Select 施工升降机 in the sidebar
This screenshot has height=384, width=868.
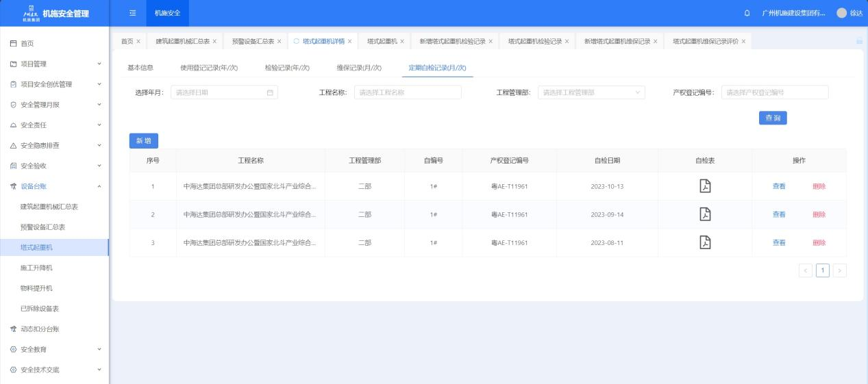[36, 268]
